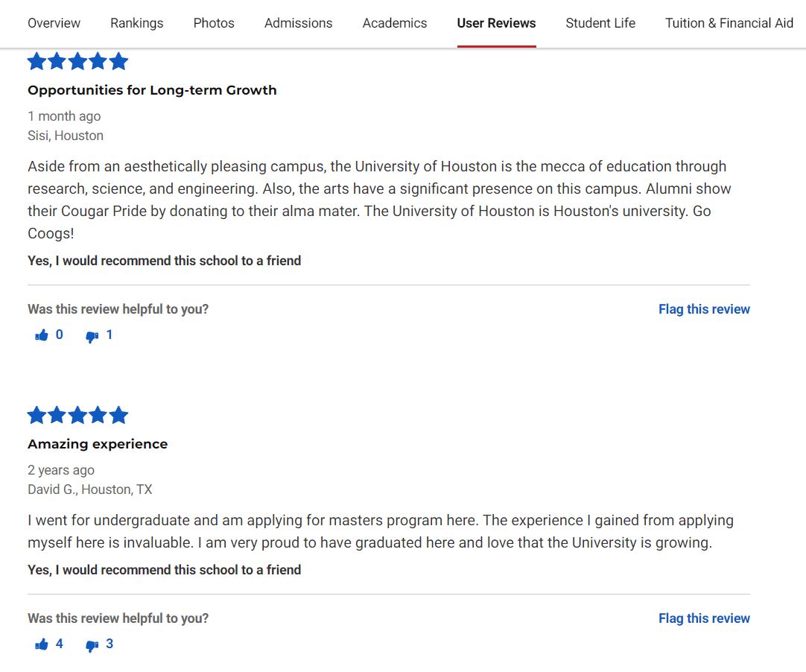Open the Overview tab
806x672 pixels.
54,23
